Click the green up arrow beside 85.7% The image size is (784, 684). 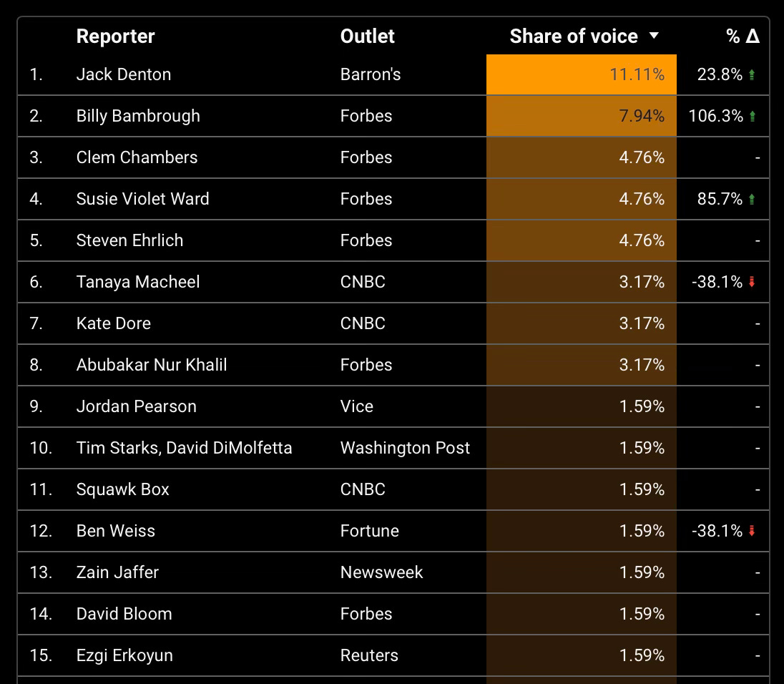752,199
